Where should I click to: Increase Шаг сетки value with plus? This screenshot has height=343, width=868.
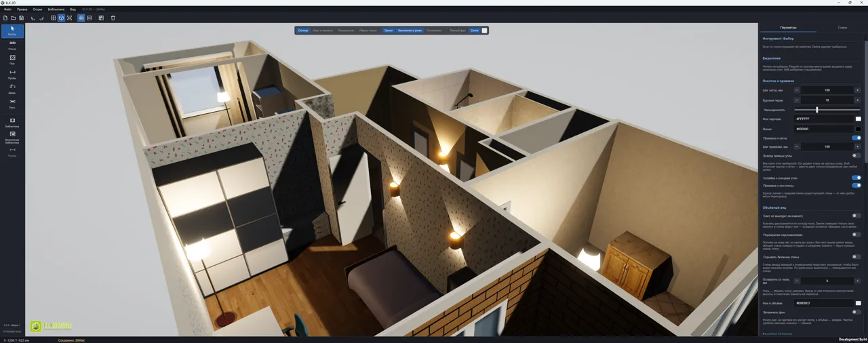coord(858,90)
